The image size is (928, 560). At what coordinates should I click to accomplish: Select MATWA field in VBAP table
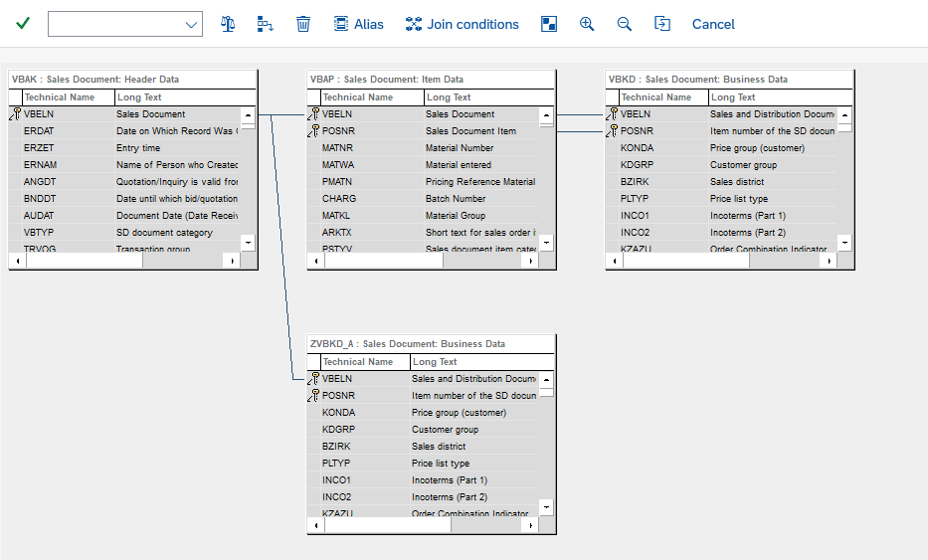click(423, 164)
